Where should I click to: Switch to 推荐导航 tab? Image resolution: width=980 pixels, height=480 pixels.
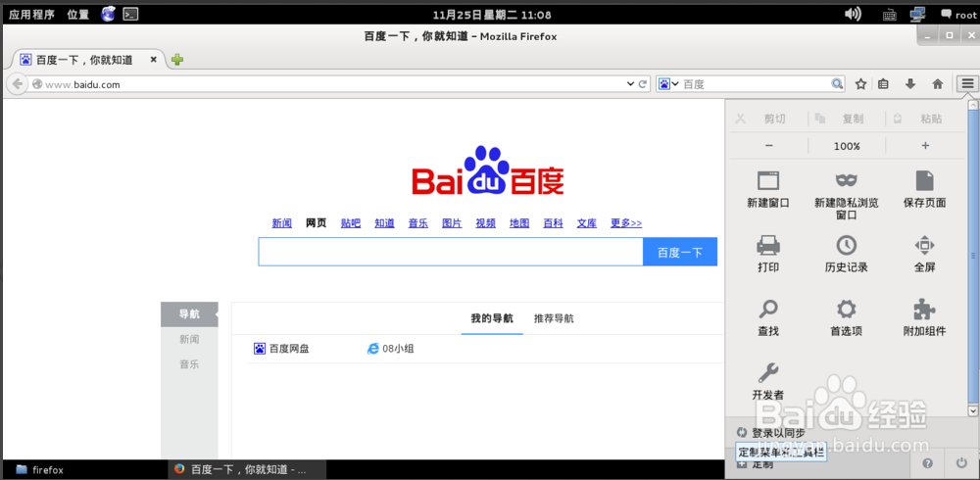point(554,318)
